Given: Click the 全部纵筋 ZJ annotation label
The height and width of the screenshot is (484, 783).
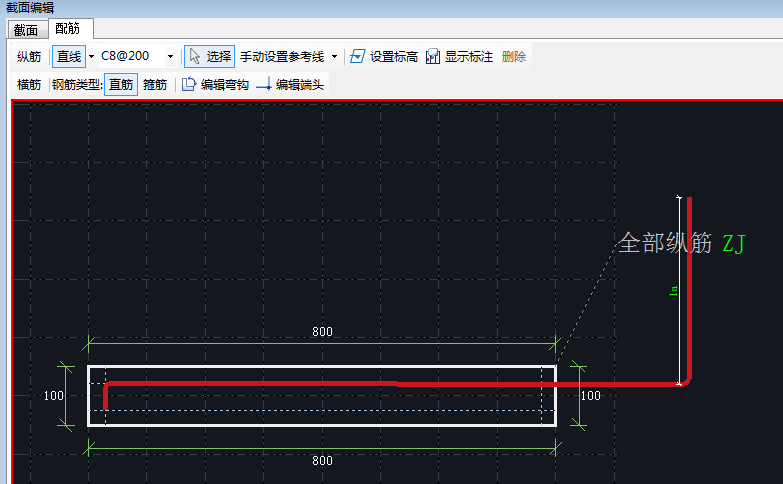Looking at the screenshot, I should click(x=682, y=244).
